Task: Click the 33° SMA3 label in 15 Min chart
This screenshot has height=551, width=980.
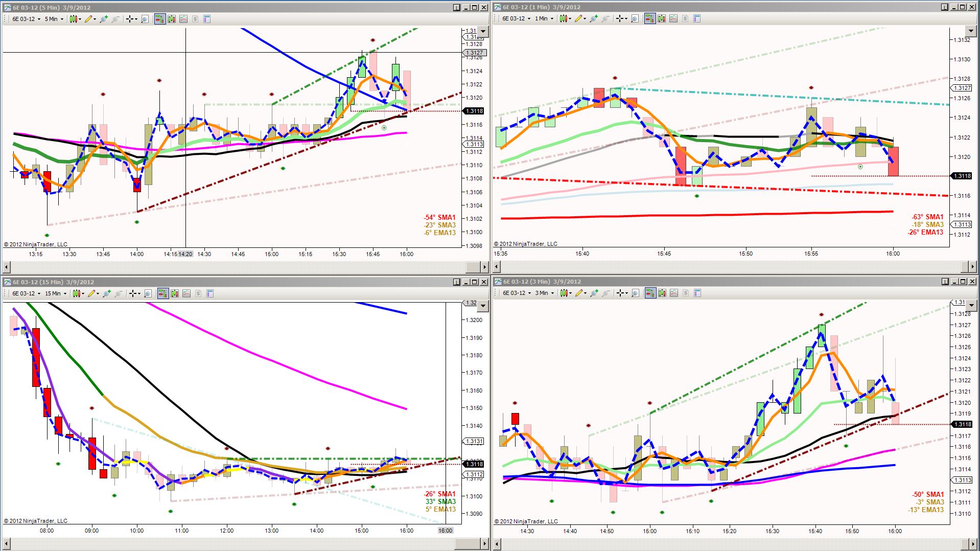Action: click(440, 501)
